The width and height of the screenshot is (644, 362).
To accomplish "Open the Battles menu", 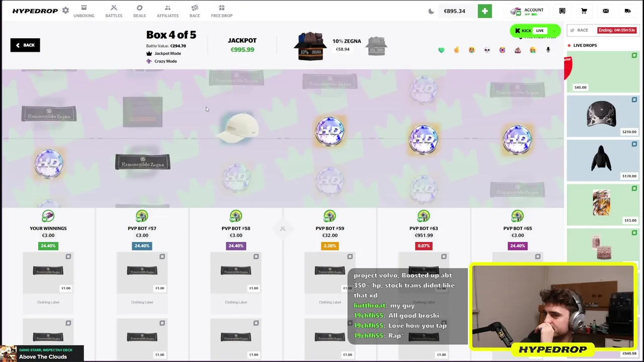I will [x=114, y=11].
